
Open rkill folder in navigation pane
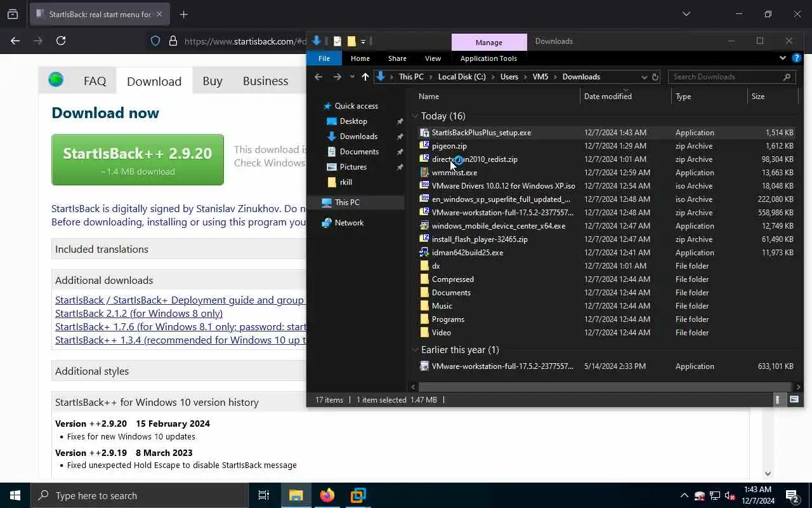click(346, 182)
